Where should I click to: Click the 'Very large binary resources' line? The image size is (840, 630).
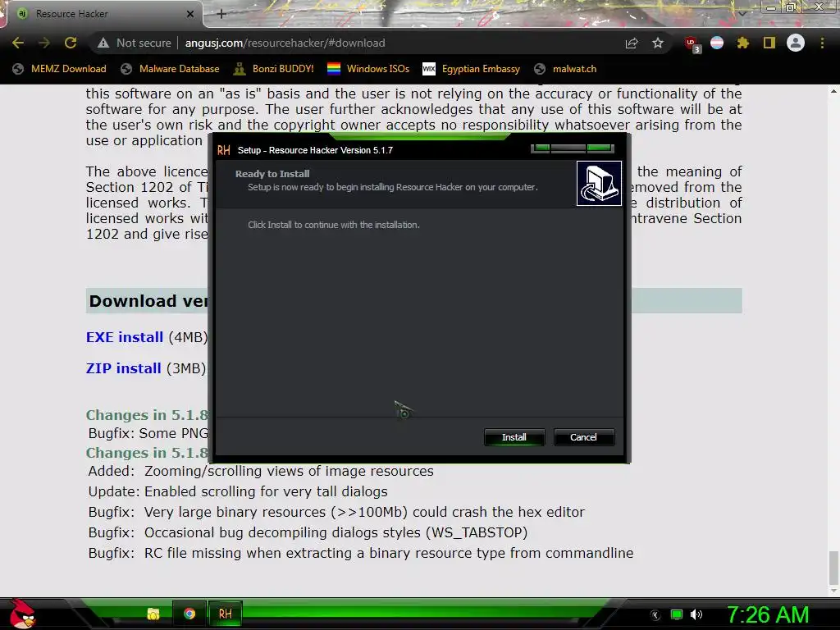336,512
